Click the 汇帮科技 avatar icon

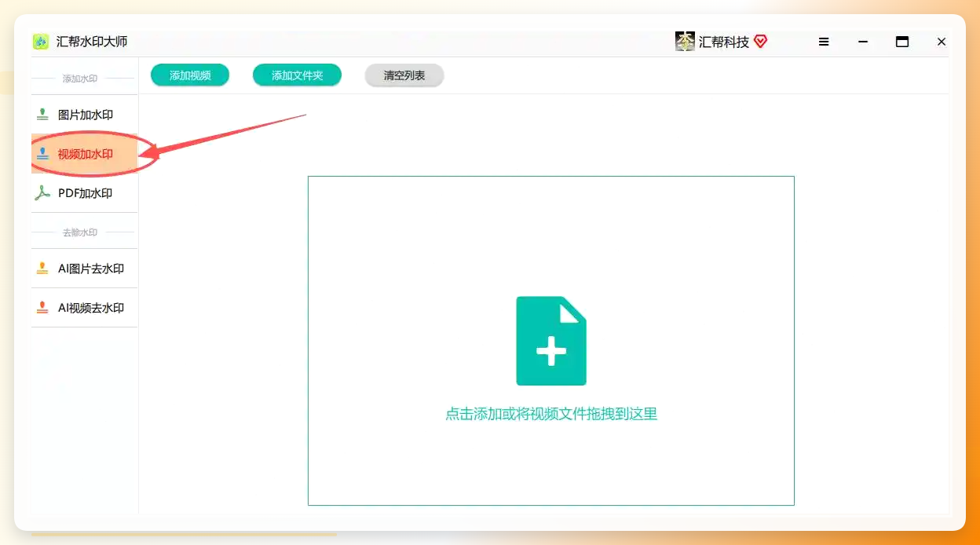tap(685, 42)
